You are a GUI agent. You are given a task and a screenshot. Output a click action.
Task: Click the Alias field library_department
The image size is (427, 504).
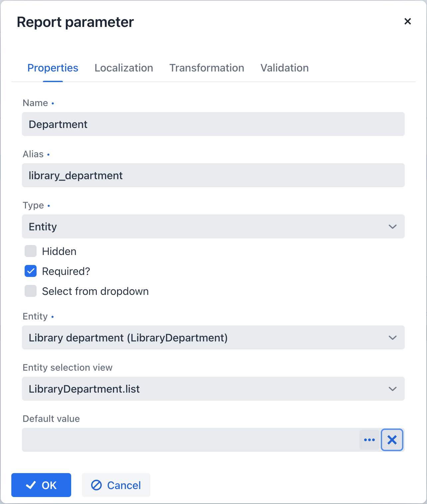pos(213,175)
